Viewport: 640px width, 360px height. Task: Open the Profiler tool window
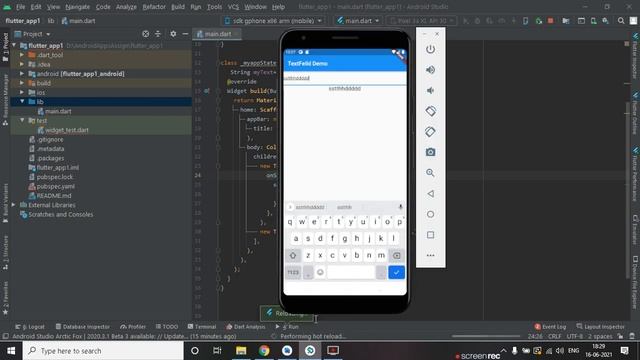(x=133, y=327)
